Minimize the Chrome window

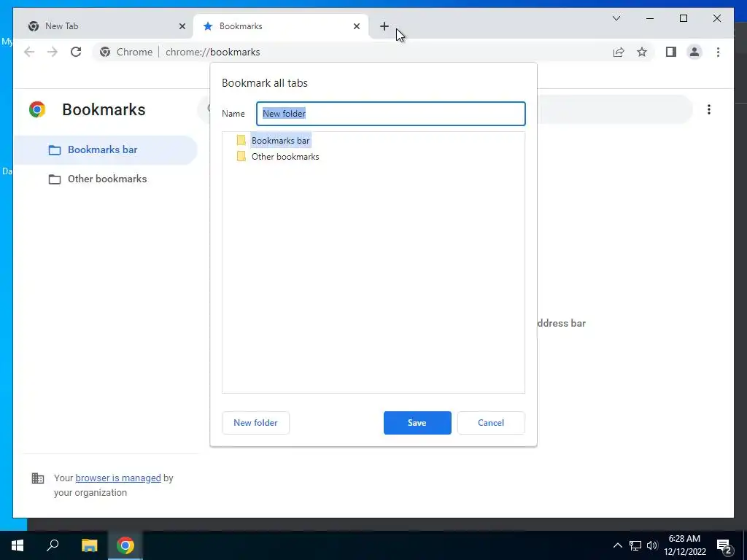(650, 18)
